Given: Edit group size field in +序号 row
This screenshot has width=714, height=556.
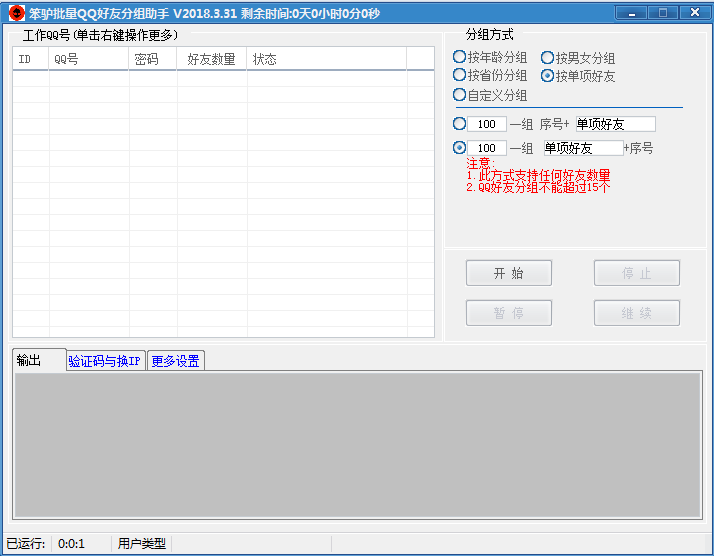Looking at the screenshot, I should [x=487, y=148].
